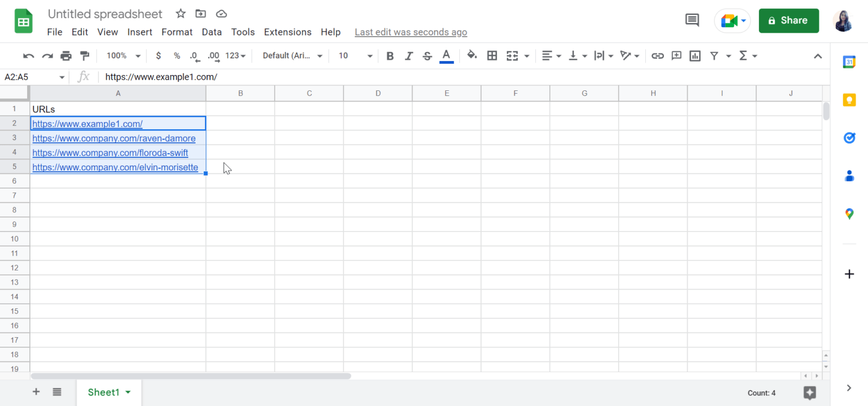Click the Share button
This screenshot has width=868, height=406.
[789, 20]
